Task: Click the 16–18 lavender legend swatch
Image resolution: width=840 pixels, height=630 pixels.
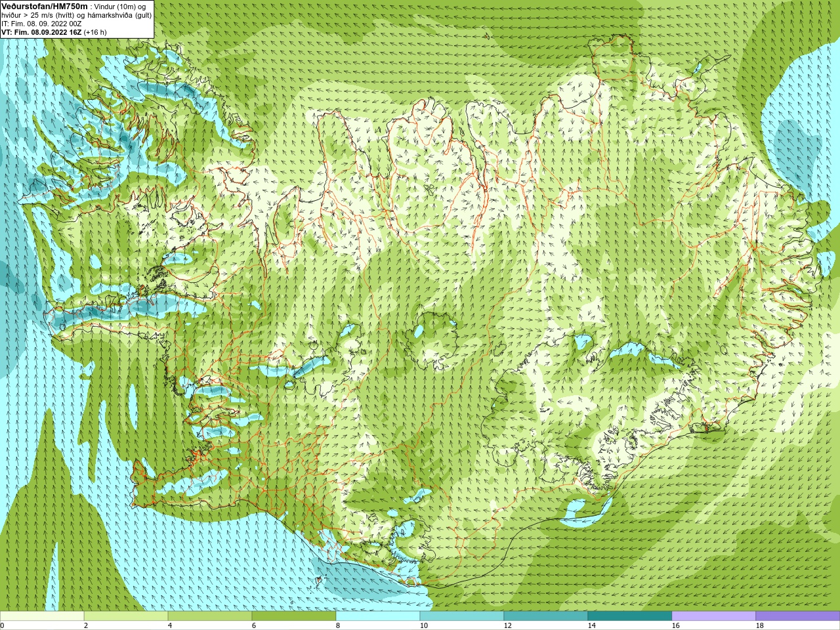Action: 714,616
